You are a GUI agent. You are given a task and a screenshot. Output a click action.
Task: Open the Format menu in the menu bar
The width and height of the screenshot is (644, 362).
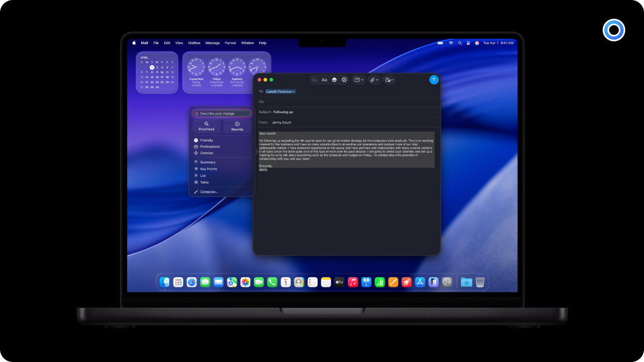coord(230,43)
